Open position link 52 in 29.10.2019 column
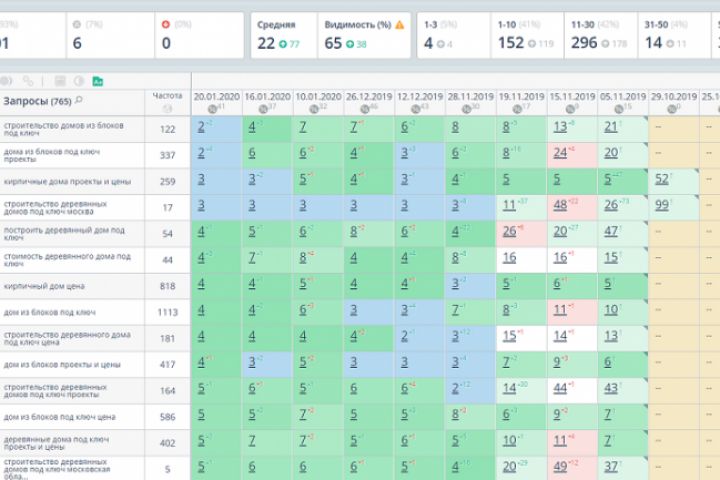Screen dimensions: 720x480 pyautogui.click(x=661, y=179)
